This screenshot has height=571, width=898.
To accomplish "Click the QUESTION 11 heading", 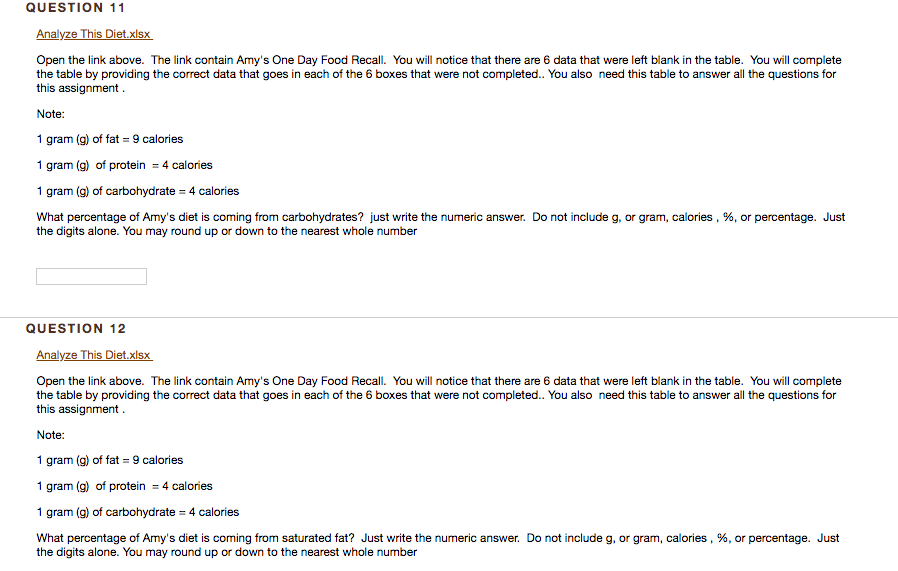I will tap(75, 8).
